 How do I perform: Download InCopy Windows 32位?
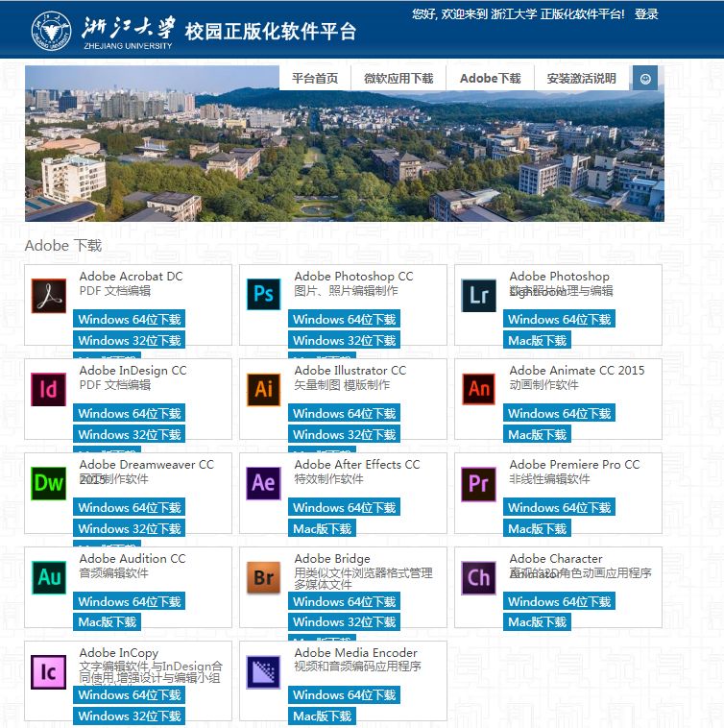tap(130, 716)
